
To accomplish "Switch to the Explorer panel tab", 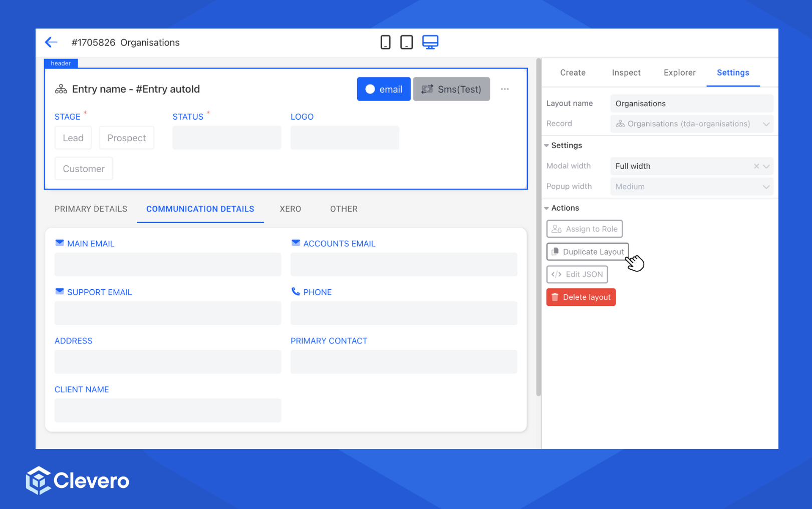I will click(679, 73).
